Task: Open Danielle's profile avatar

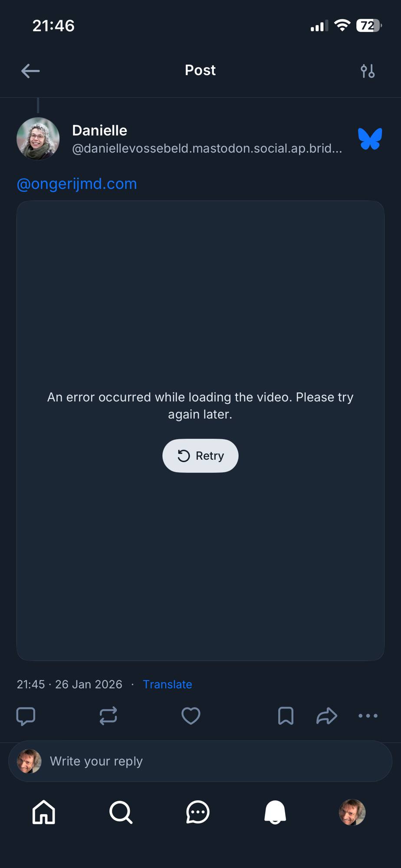Action: click(x=38, y=139)
